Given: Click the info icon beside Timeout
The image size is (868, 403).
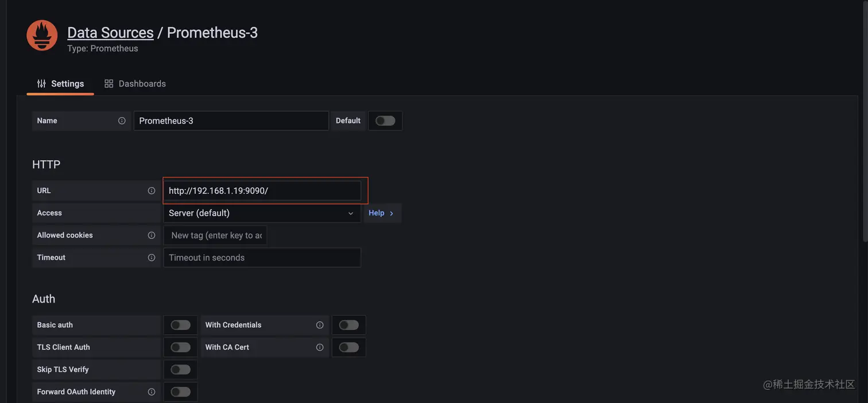Looking at the screenshot, I should [x=152, y=258].
